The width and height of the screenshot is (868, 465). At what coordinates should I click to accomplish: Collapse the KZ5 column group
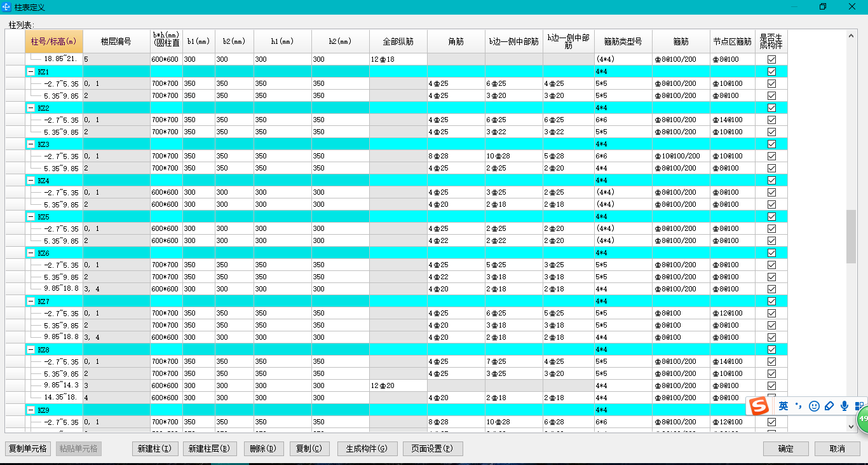(31, 217)
